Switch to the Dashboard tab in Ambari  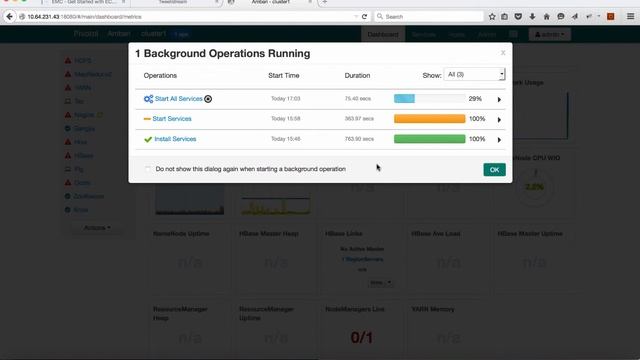tap(383, 35)
